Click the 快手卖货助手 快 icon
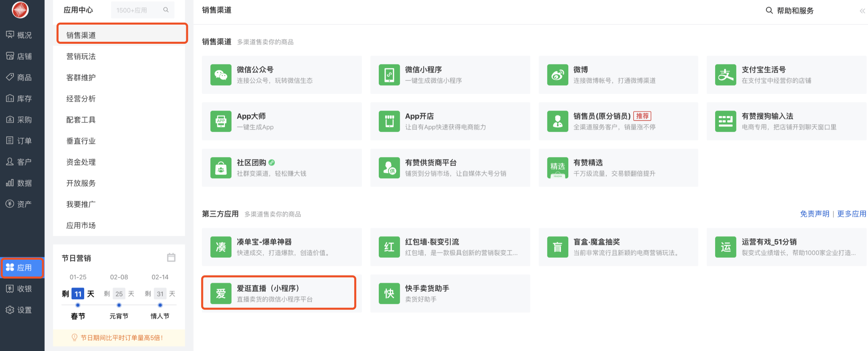Viewport: 868px width, 351px height. [389, 294]
